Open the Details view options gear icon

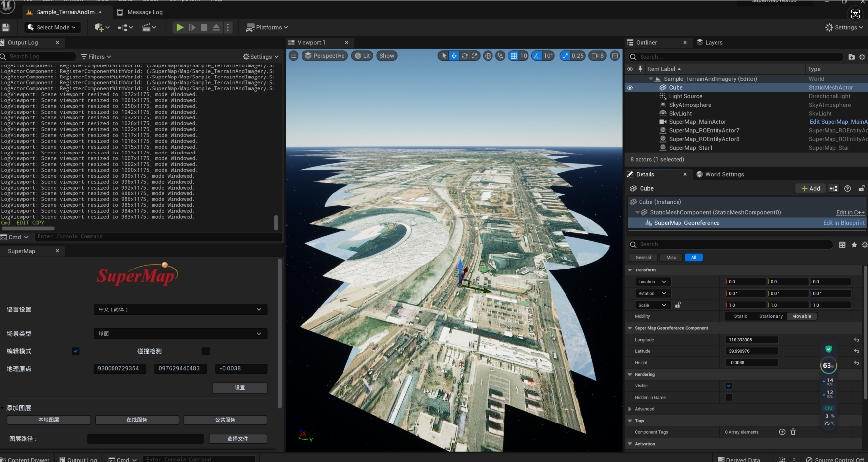864,245
